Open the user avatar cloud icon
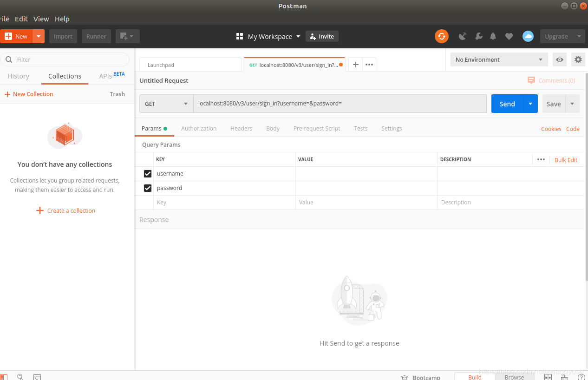Screen dimensions: 588x380 [528, 36]
